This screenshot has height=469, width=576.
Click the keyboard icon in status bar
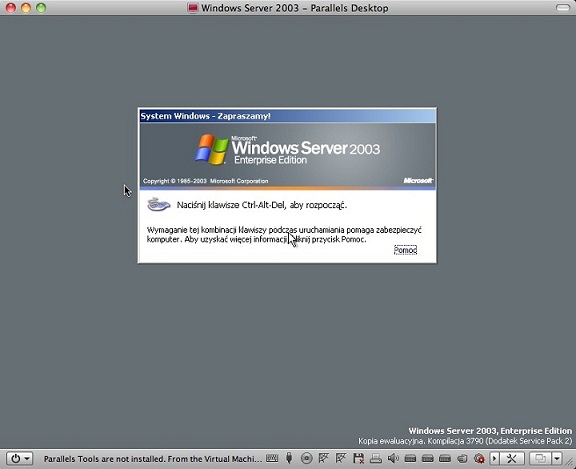272,458
